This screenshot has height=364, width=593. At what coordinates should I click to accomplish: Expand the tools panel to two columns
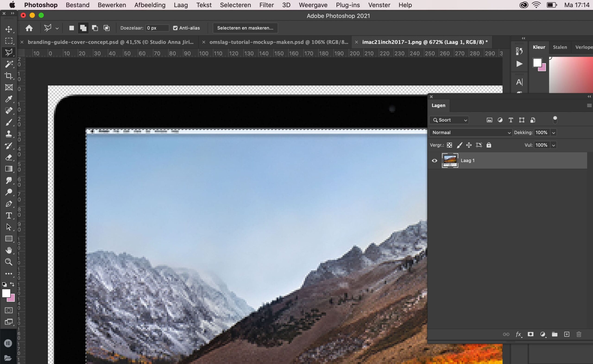coord(13,13)
